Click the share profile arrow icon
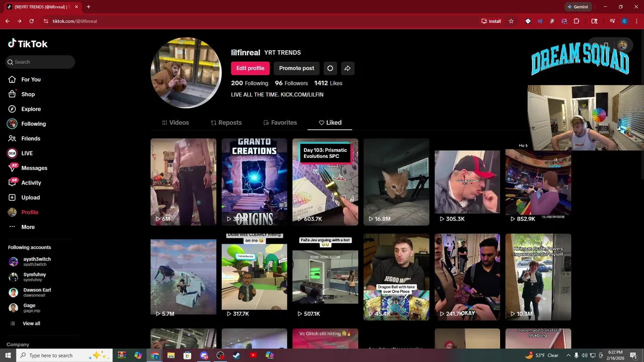This screenshot has height=362, width=644. 347,68
